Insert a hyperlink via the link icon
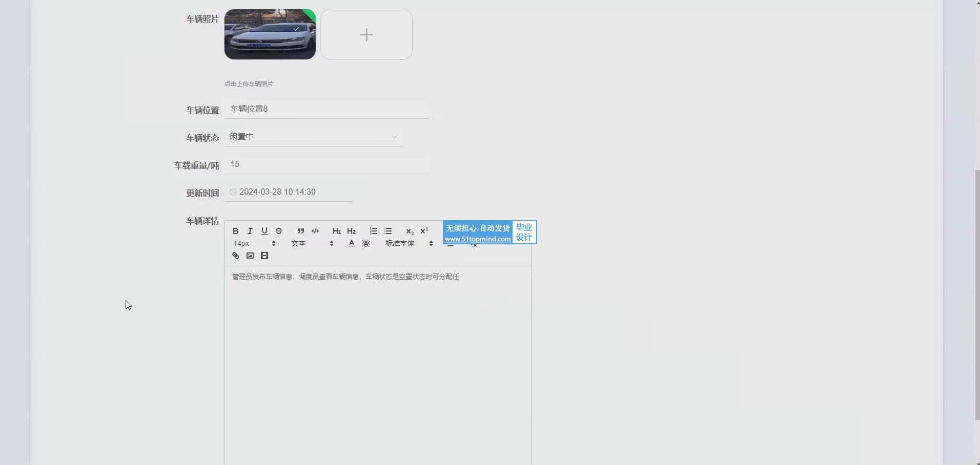Image resolution: width=980 pixels, height=465 pixels. point(236,256)
